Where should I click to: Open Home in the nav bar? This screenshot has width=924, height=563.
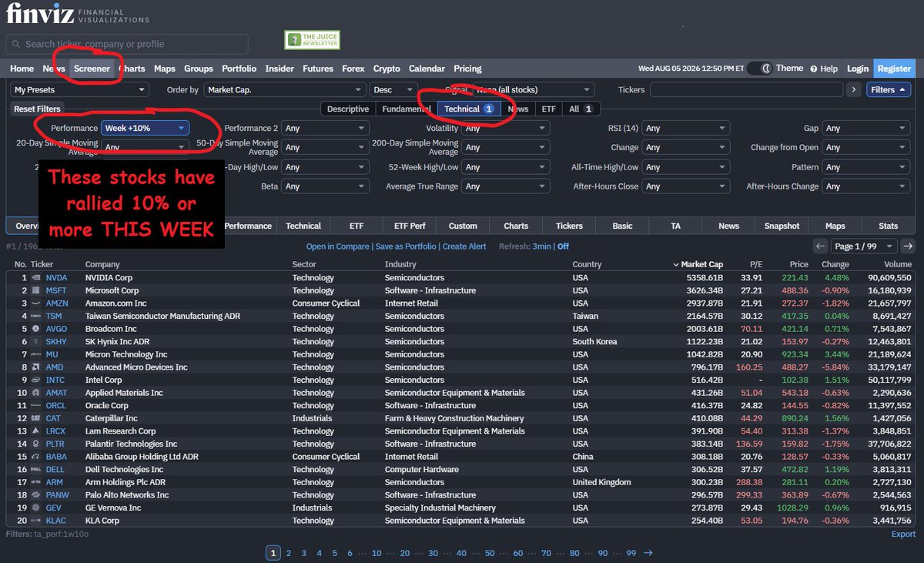point(22,69)
